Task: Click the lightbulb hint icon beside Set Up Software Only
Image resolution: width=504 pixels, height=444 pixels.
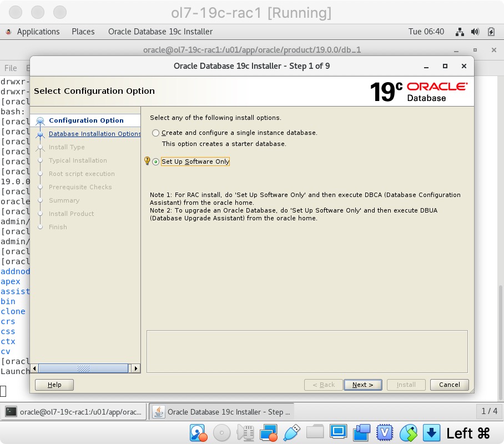Action: (147, 161)
